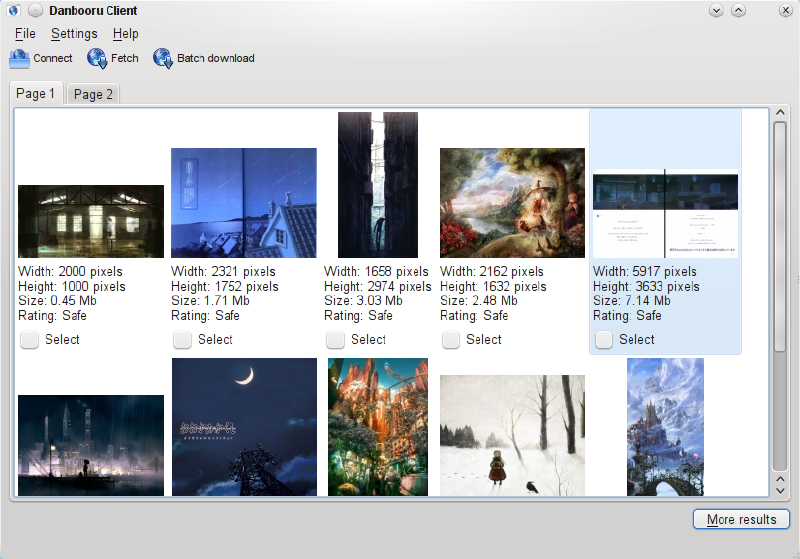Open the Help menu

pos(126,34)
